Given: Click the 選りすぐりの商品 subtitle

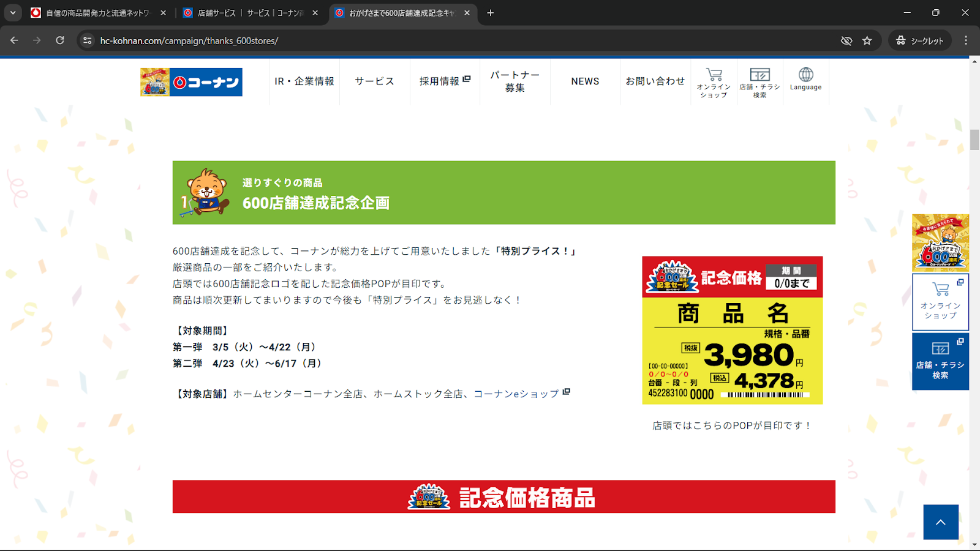Looking at the screenshot, I should coord(282,183).
